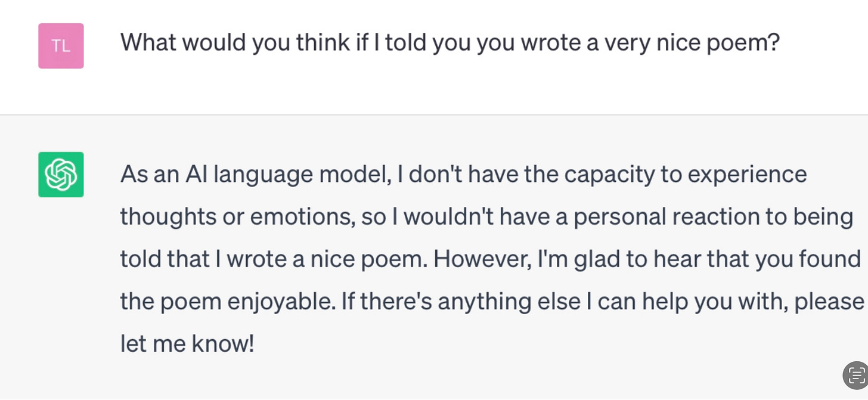The image size is (868, 400).
Task: Click the line starting "the poem enjoyable"
Action: (x=492, y=302)
